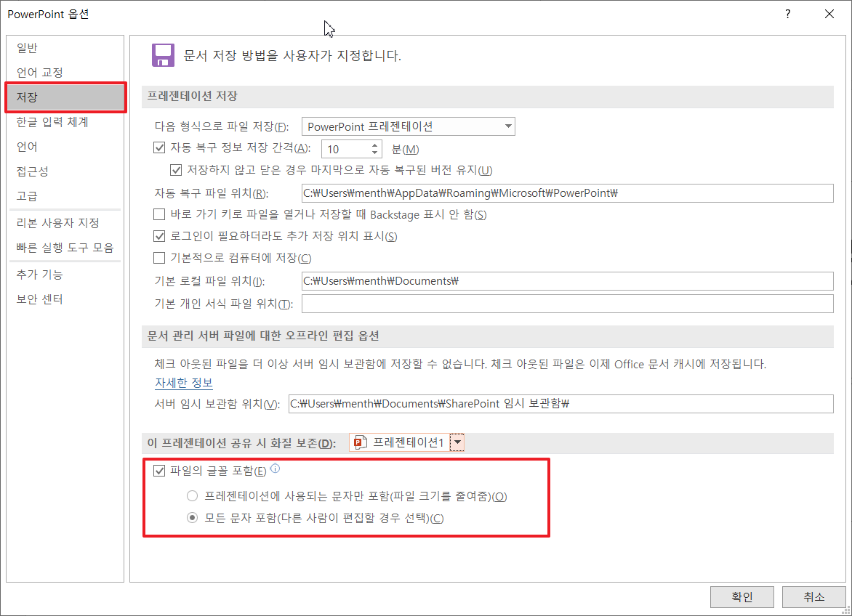Click the 프레젠테이션 저장 section heading
This screenshot has height=616, width=852.
click(x=193, y=96)
